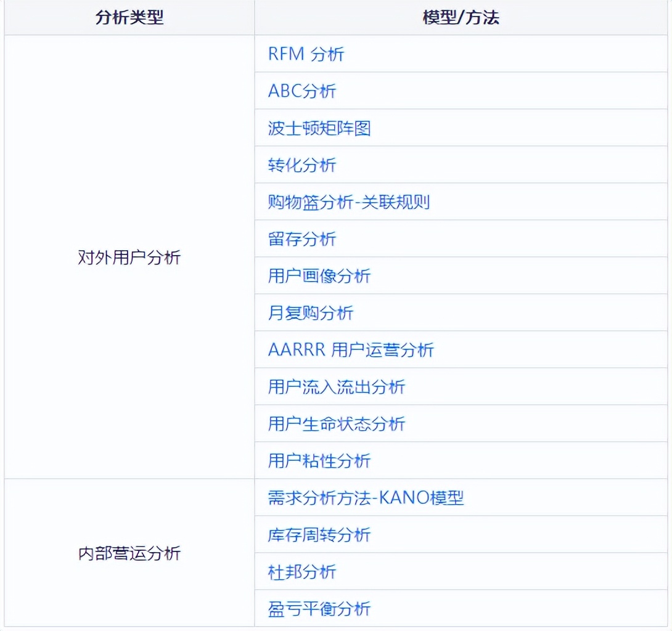This screenshot has width=672, height=631.
Task: Open the RFM 分析 link
Action: (306, 54)
